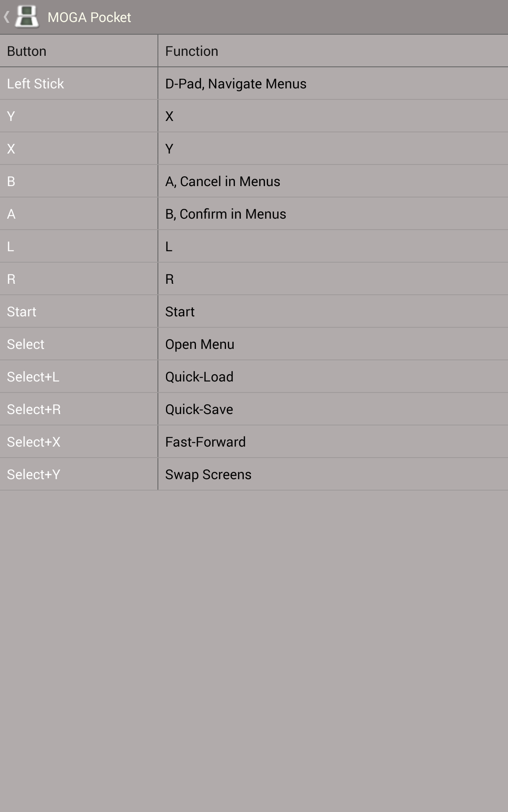
Task: Select the A row mapped to Confirm in Menus
Action: pyautogui.click(x=78, y=214)
